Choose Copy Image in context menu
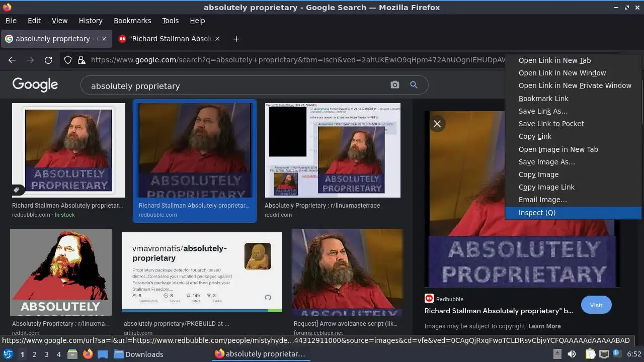Image resolution: width=644 pixels, height=362 pixels. pyautogui.click(x=573, y=174)
